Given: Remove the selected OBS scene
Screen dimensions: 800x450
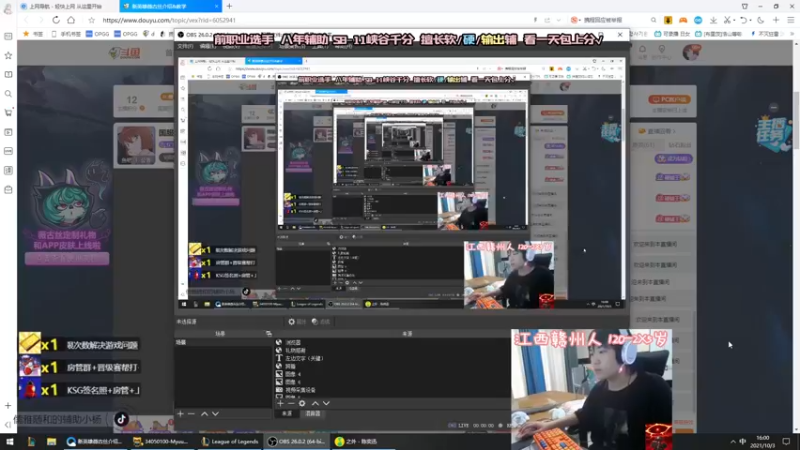Looking at the screenshot, I should [x=191, y=414].
